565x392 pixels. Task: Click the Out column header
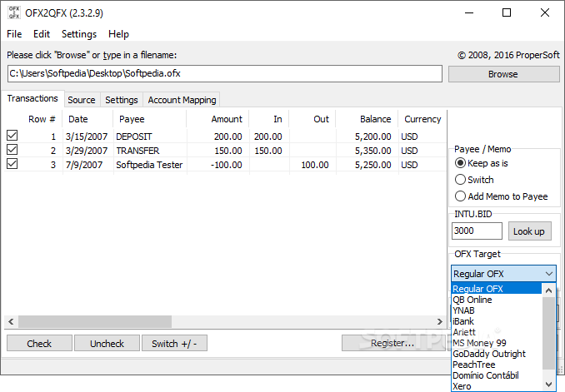(x=312, y=119)
